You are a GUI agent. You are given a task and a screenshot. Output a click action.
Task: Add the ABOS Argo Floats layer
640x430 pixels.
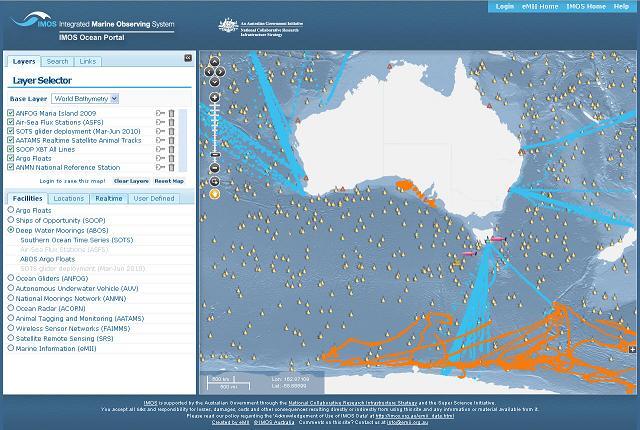47,259
